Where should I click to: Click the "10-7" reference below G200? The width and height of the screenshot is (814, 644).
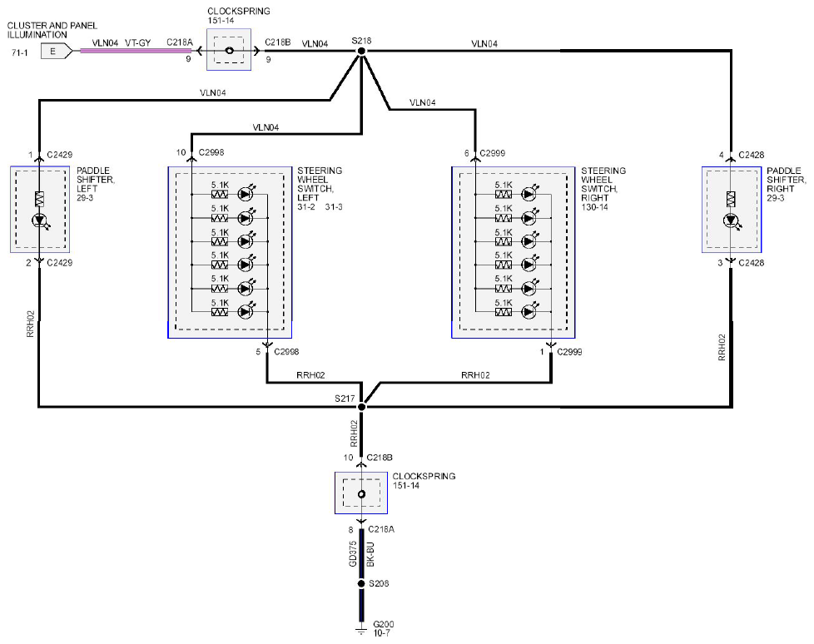[x=381, y=633]
